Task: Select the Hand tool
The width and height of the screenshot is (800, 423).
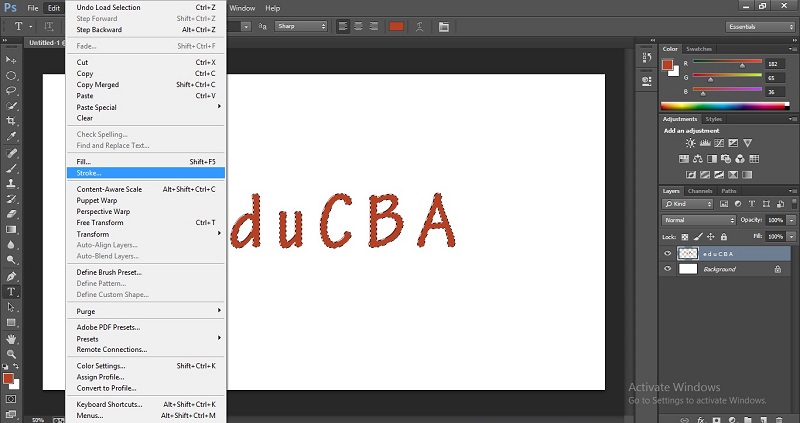Action: pyautogui.click(x=11, y=339)
